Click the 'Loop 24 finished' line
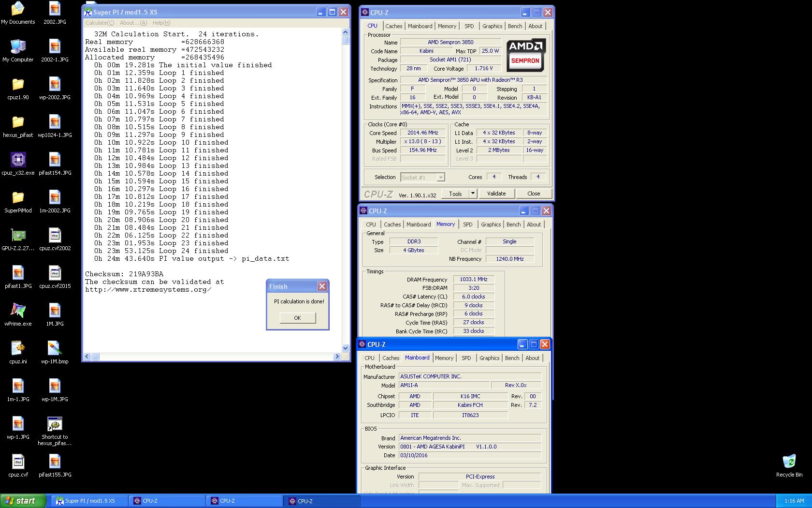 coord(161,251)
